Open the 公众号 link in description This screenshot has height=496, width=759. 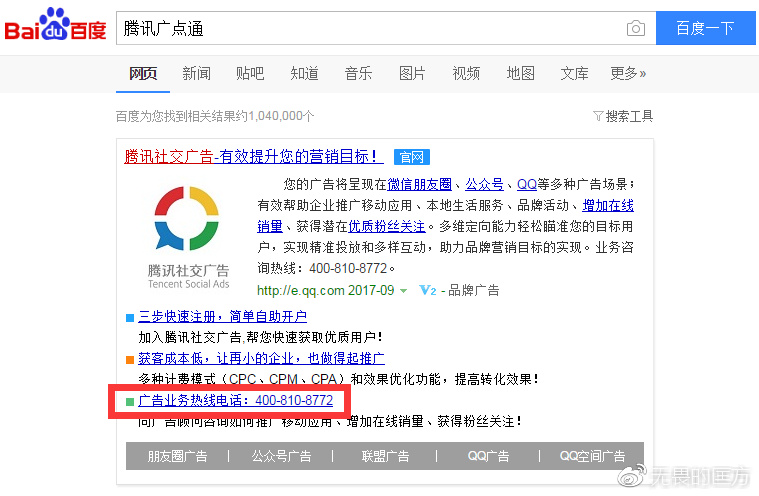pyautogui.click(x=485, y=184)
